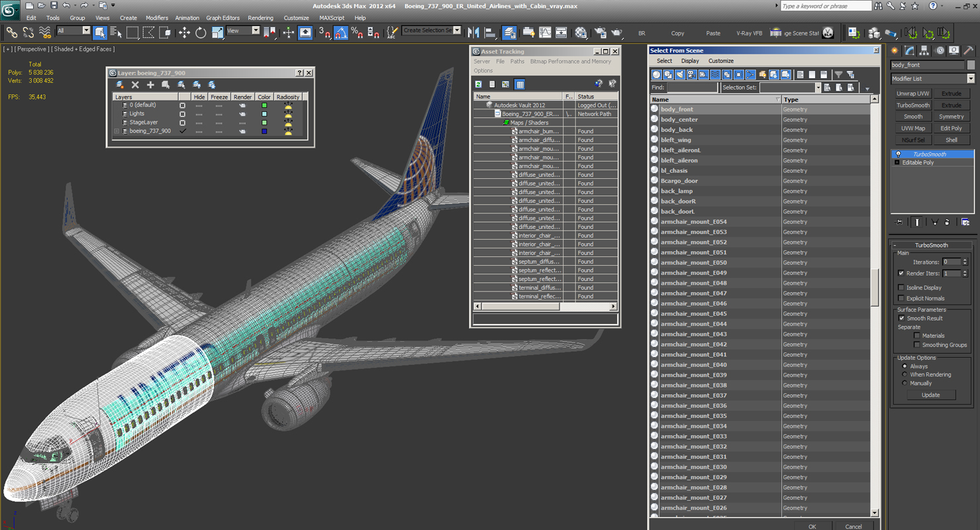Viewport: 980px width, 530px height.
Task: Select the Link tool in main toolbar
Action: (12, 32)
